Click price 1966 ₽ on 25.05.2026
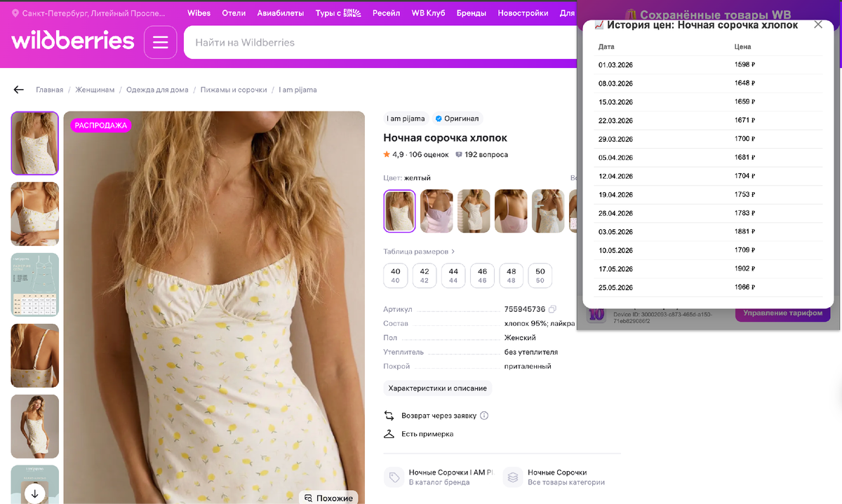 [x=744, y=287]
